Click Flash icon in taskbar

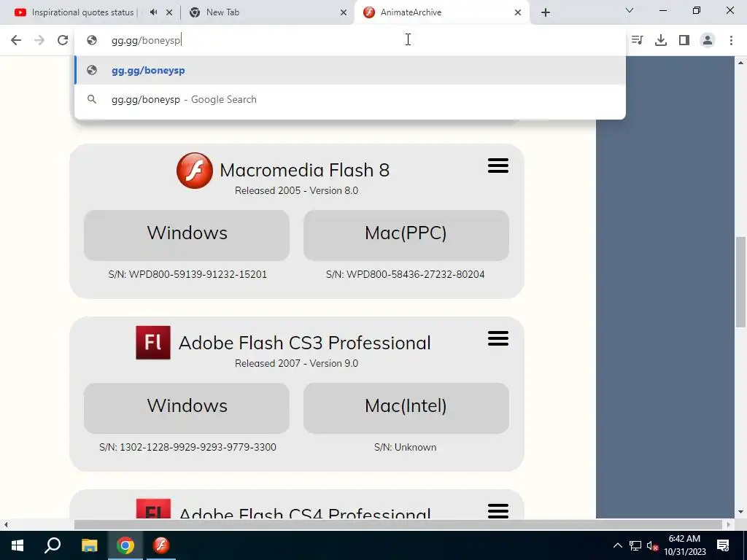161,545
